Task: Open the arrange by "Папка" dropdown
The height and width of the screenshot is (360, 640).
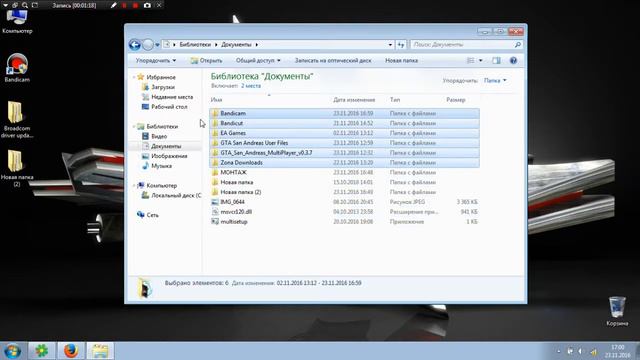Action: (x=495, y=80)
